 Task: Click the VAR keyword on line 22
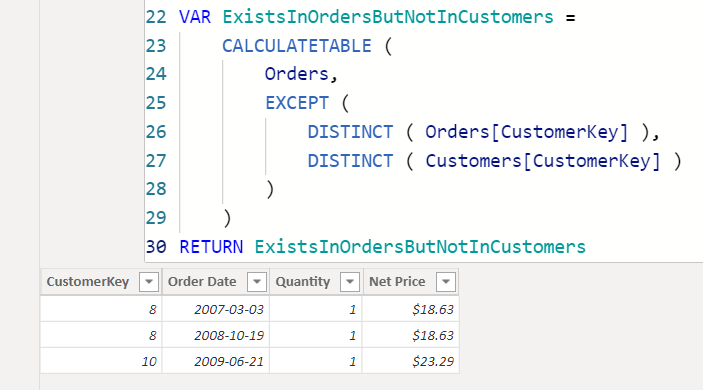pos(195,17)
